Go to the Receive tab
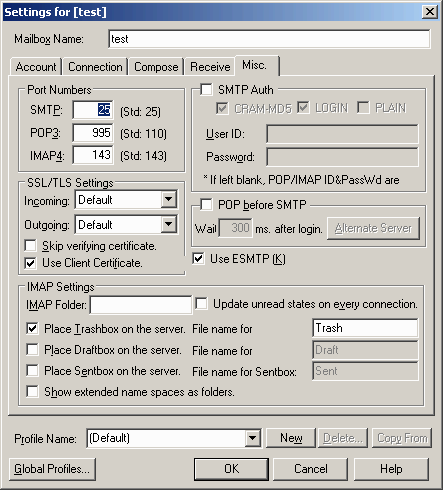This screenshot has height=490, width=443. pyautogui.click(x=210, y=67)
